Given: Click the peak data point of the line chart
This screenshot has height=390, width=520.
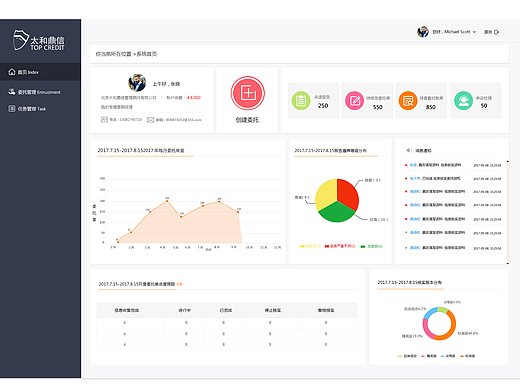Looking at the screenshot, I should (167, 201).
